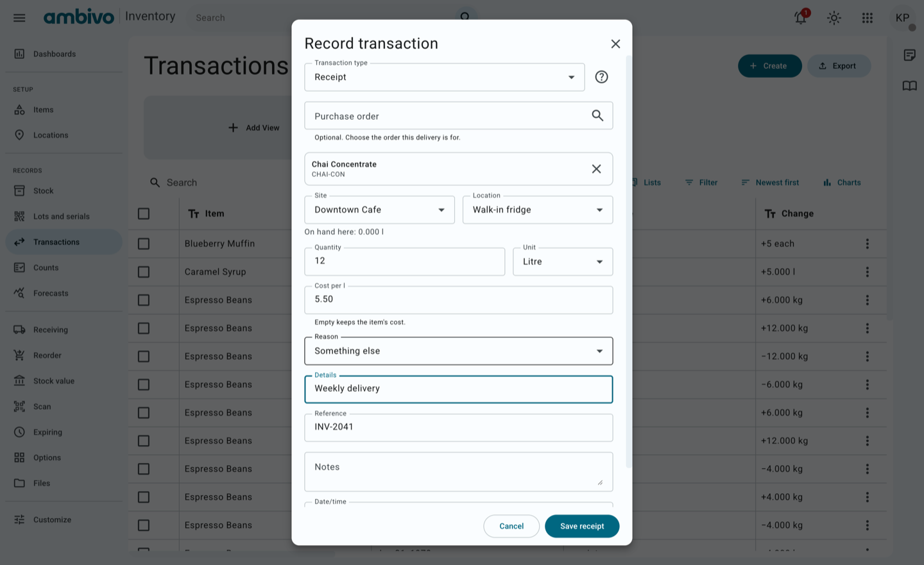Open the Location dropdown showing Walk-in fridge

tap(538, 210)
